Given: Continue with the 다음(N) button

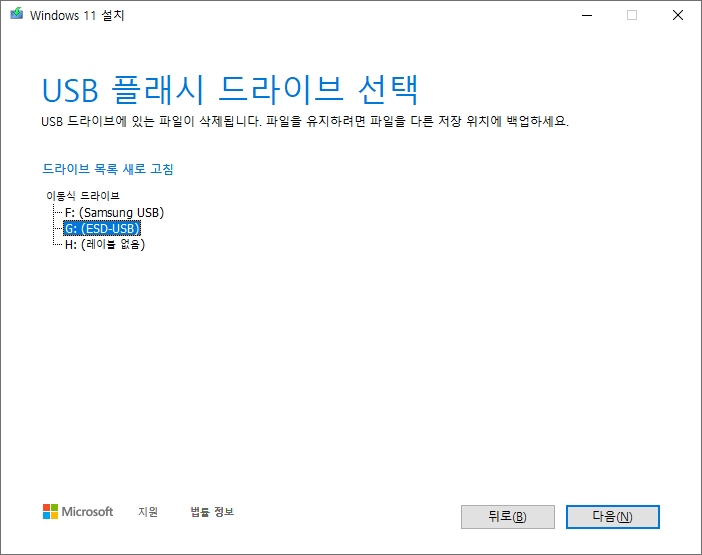Looking at the screenshot, I should tap(612, 517).
